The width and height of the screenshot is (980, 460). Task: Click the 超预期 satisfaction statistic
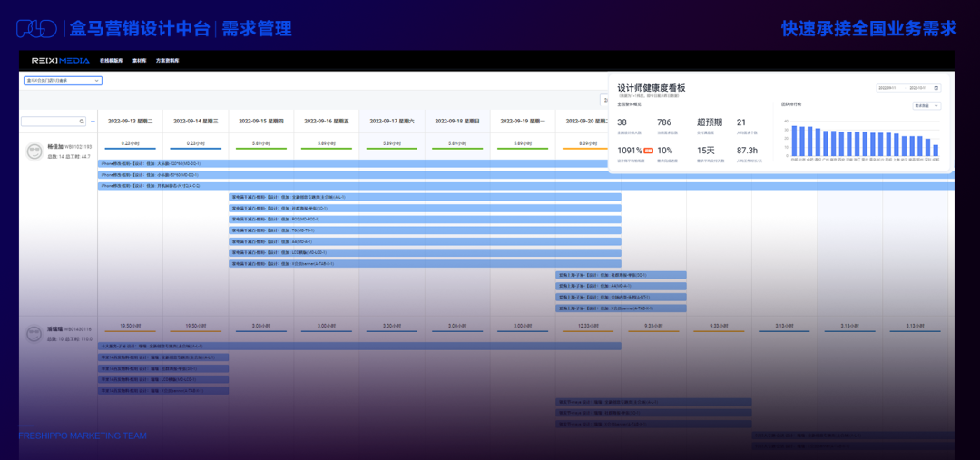click(710, 122)
